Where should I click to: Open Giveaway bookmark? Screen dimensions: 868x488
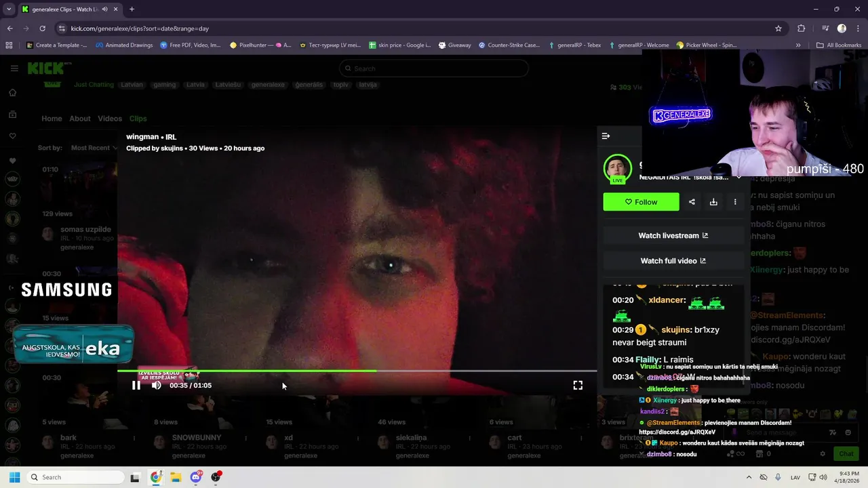[454, 45]
